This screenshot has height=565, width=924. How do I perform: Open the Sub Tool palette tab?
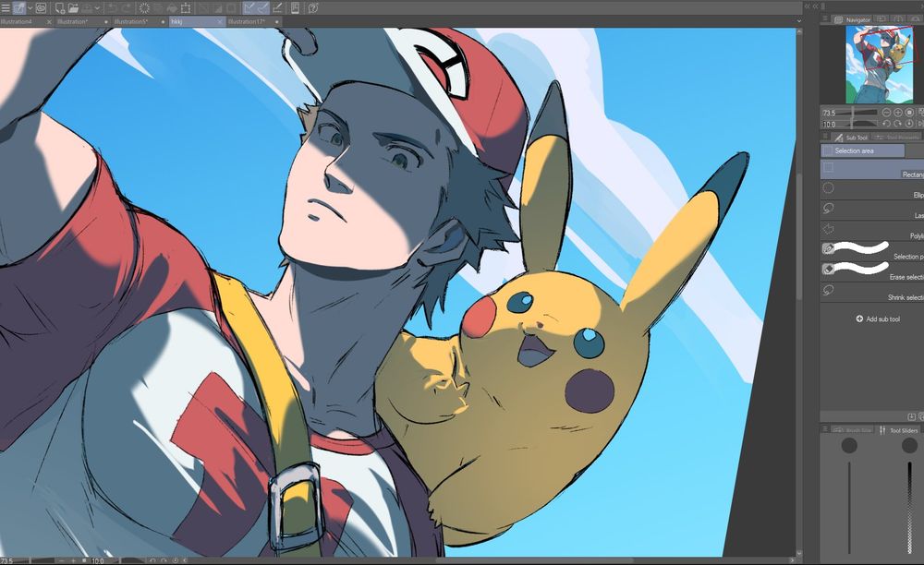pos(852,137)
